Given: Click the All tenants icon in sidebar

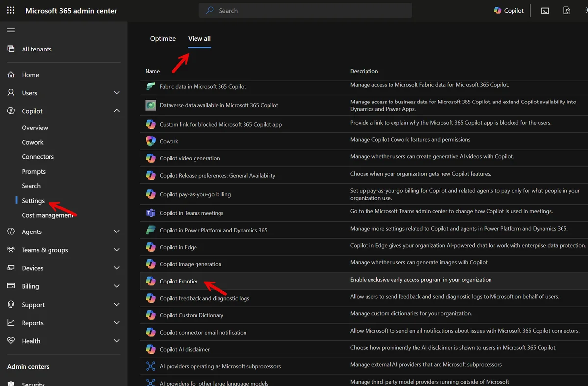Looking at the screenshot, I should tap(11, 49).
